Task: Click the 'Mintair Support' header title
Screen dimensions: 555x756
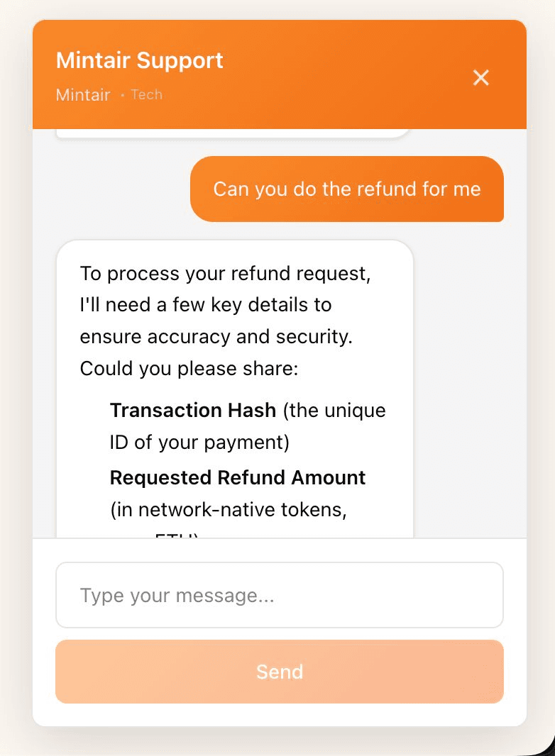Action: click(x=140, y=60)
